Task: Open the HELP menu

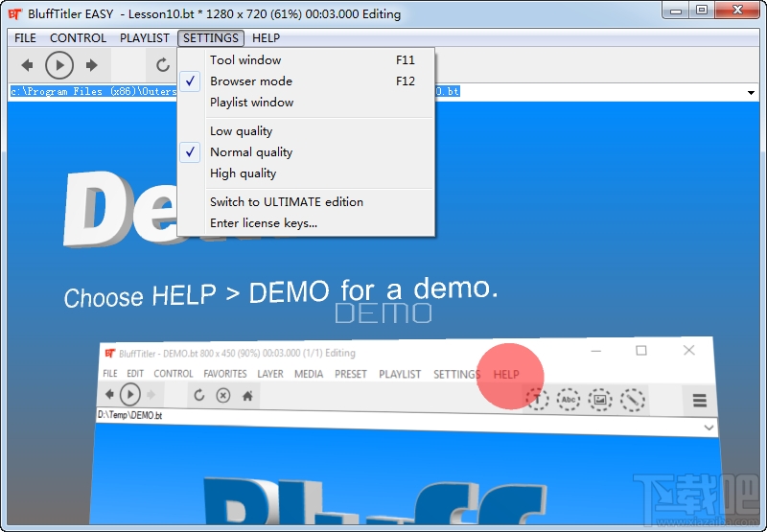Action: tap(267, 38)
